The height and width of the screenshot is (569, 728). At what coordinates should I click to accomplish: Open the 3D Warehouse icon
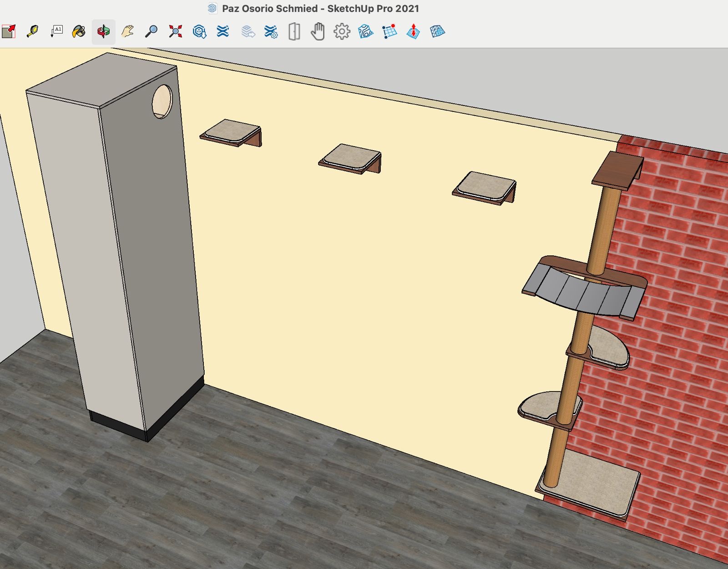[x=199, y=31]
